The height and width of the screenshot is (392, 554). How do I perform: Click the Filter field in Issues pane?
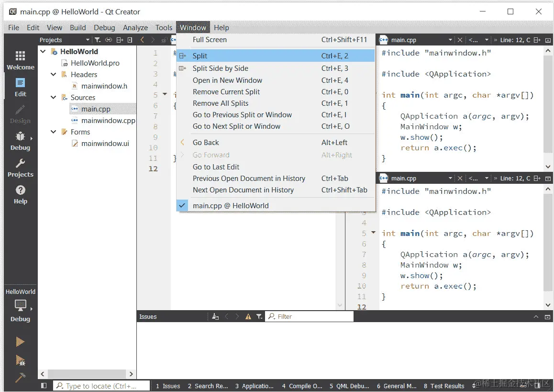pyautogui.click(x=310, y=316)
